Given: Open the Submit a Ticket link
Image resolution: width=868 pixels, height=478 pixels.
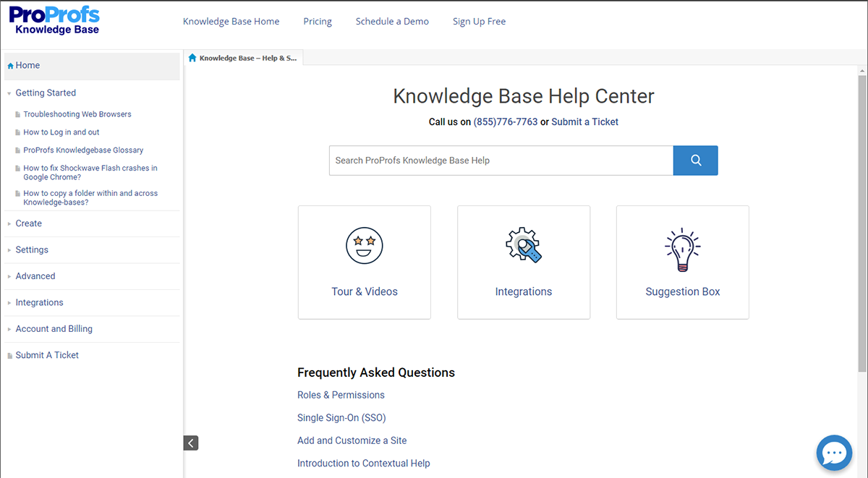Looking at the screenshot, I should (x=584, y=121).
